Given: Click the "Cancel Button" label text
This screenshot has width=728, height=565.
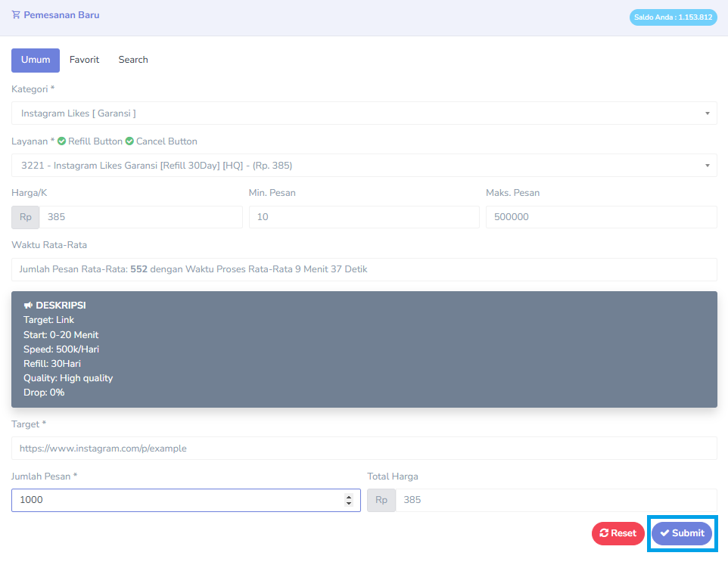Looking at the screenshot, I should pos(166,141).
